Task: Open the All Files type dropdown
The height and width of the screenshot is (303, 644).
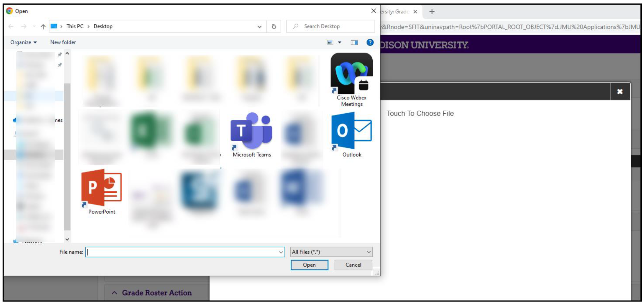Action: [331, 252]
